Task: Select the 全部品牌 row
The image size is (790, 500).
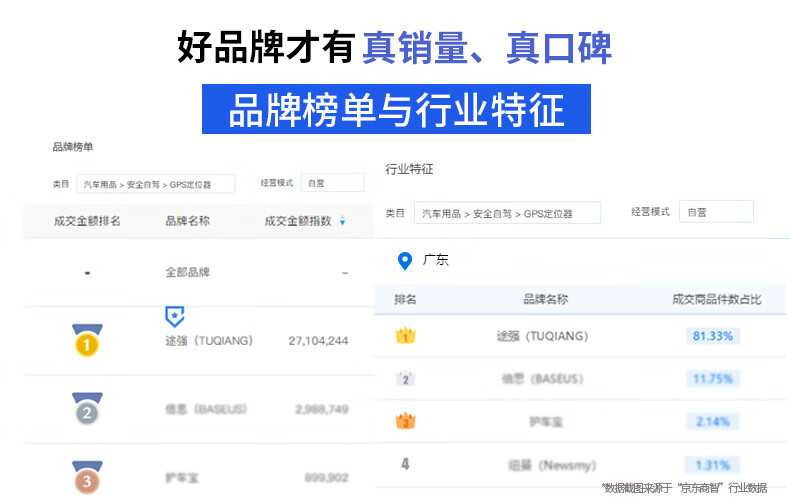Action: (187, 272)
